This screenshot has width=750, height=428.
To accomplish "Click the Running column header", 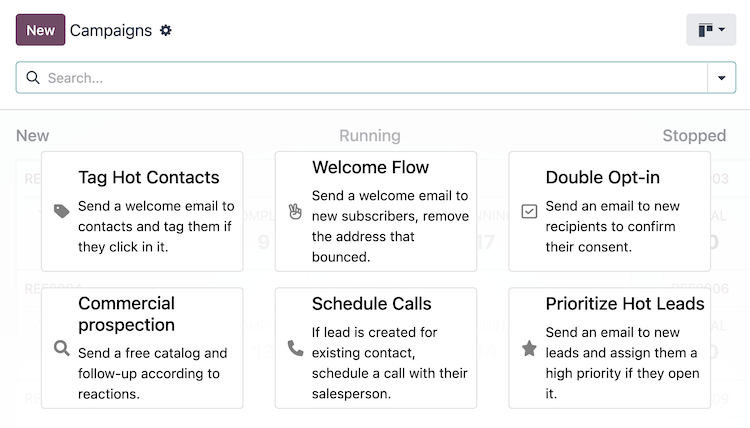I will [x=370, y=136].
